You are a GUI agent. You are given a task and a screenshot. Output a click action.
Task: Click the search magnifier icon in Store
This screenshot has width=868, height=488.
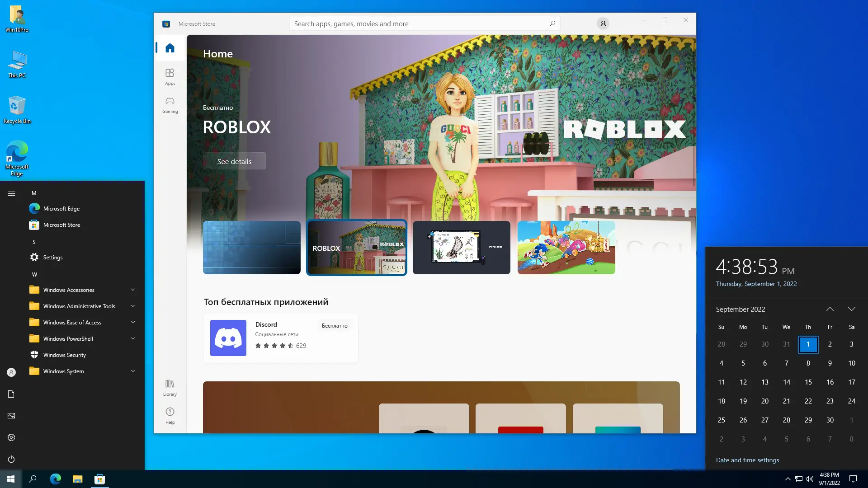(552, 23)
